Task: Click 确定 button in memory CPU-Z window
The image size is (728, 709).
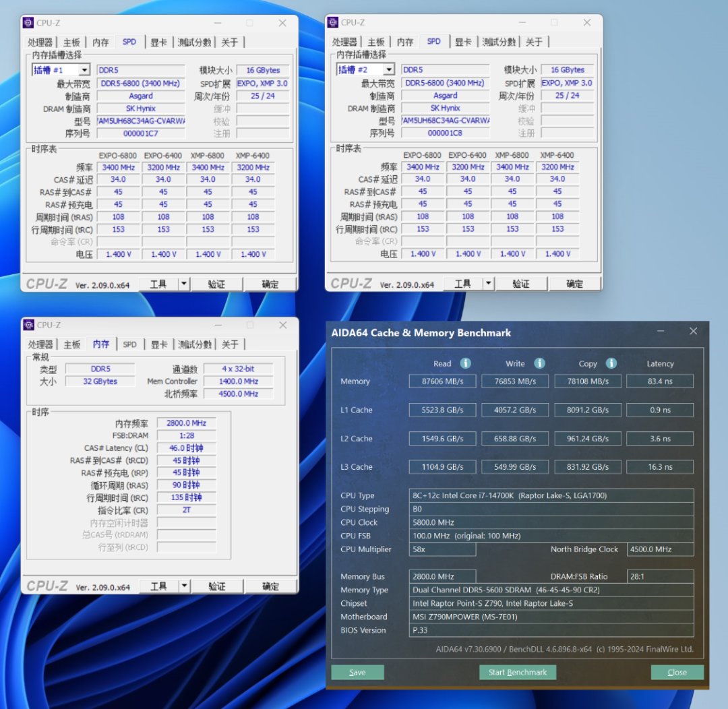Action: (271, 586)
